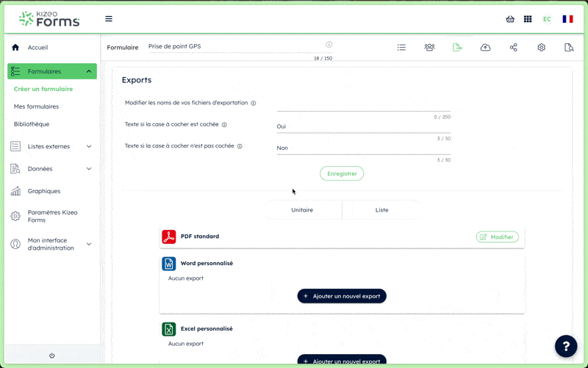Open the shopping basket icon
Image resolution: width=588 pixels, height=368 pixels.
coord(510,19)
